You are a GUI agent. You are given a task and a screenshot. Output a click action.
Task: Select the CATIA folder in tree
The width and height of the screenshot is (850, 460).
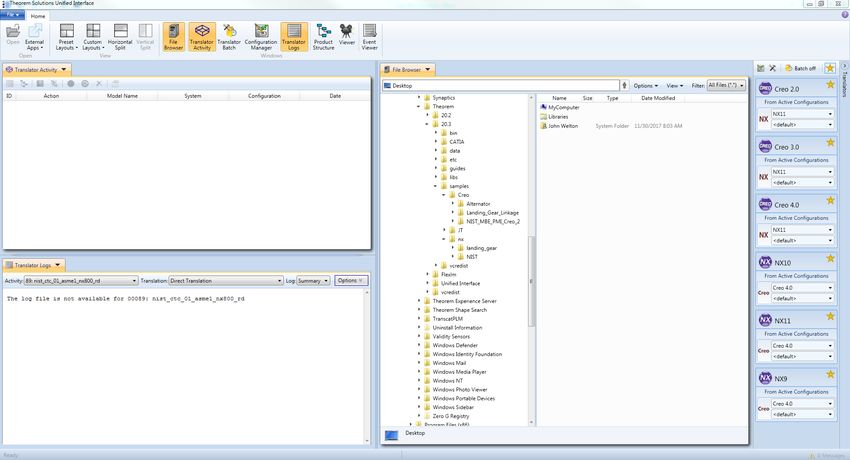coord(456,142)
